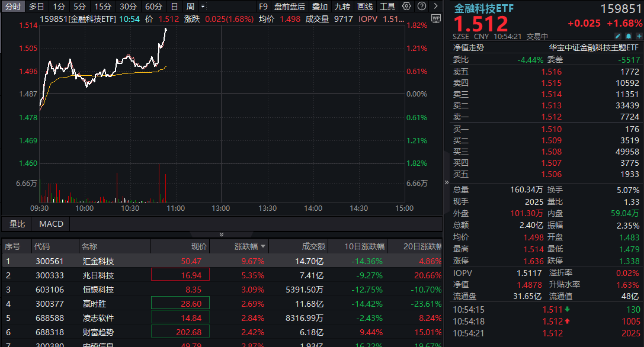Open the 工具 tools menu
The height and width of the screenshot is (347, 644).
(389, 7)
